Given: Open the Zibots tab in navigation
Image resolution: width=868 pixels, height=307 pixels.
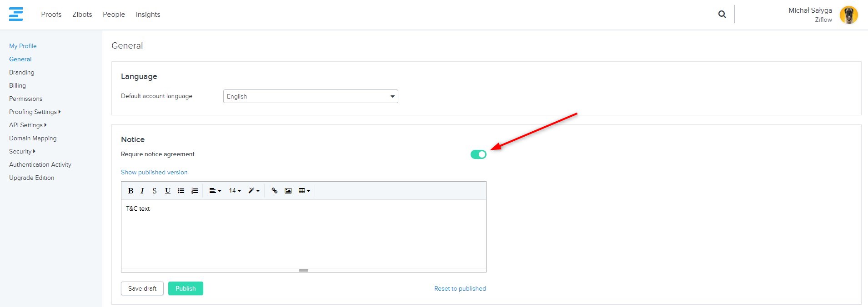Looking at the screenshot, I should (x=82, y=15).
